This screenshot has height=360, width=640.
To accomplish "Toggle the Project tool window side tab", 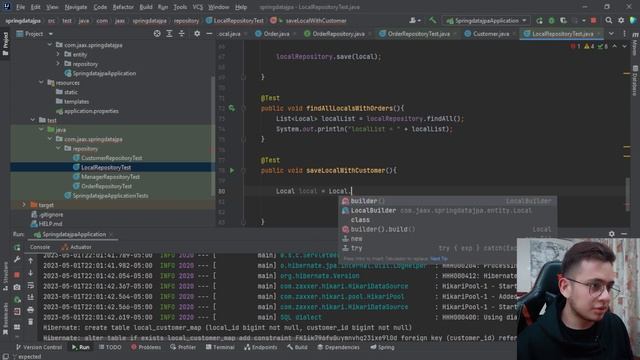I will 5,44.
